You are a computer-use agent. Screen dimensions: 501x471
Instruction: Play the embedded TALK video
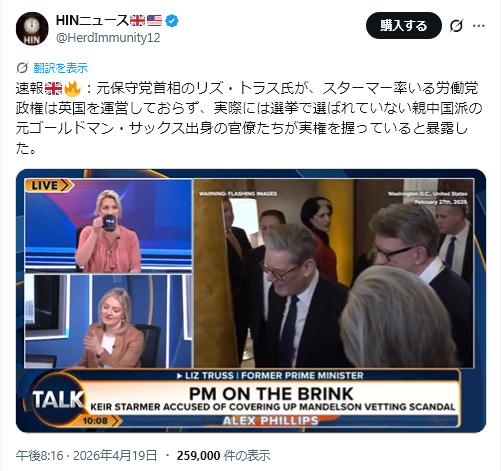coord(251,301)
